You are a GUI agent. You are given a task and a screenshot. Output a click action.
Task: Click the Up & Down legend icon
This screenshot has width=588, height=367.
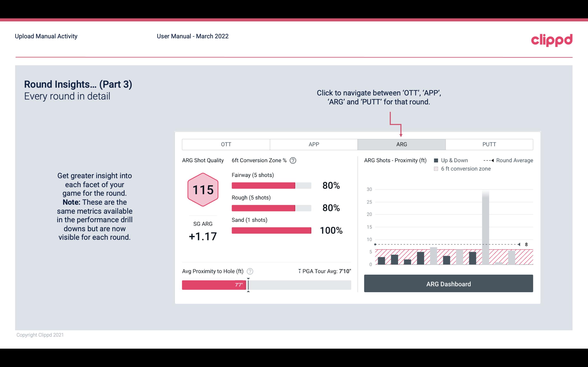(x=437, y=160)
